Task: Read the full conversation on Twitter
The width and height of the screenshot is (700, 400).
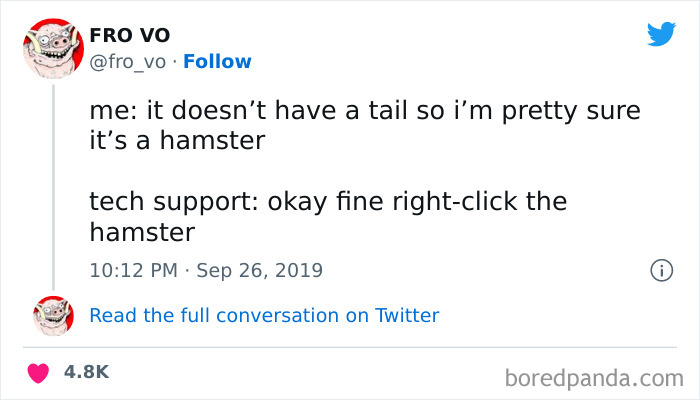Action: click(264, 316)
